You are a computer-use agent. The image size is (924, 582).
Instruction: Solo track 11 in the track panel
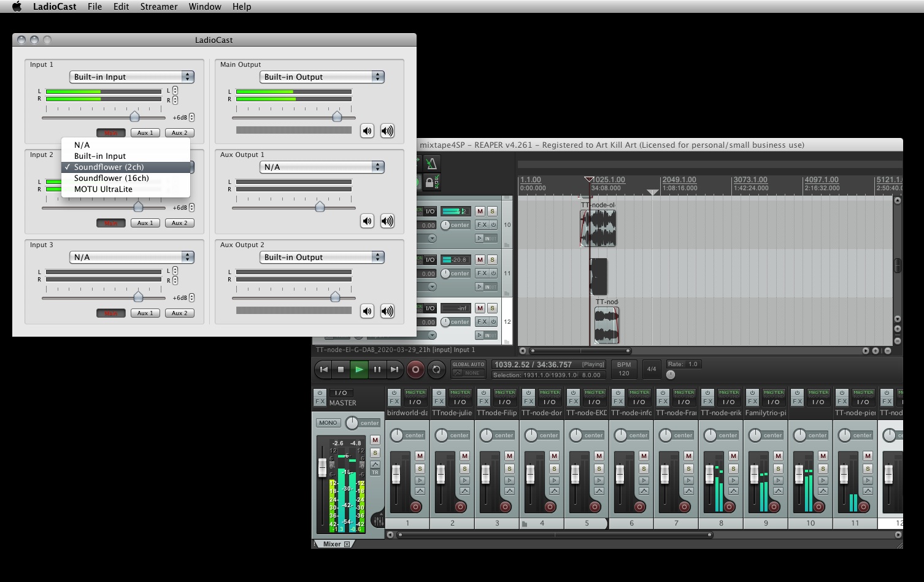pyautogui.click(x=492, y=259)
